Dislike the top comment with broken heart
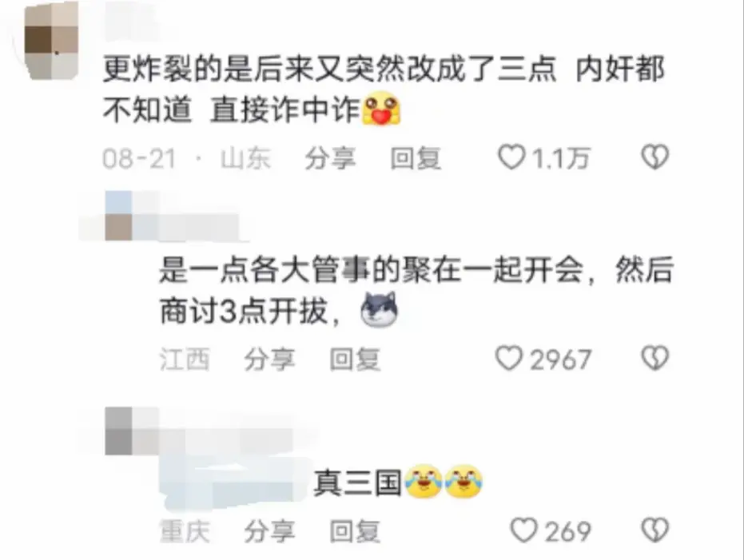Viewport: 744px width, 560px height. point(654,157)
